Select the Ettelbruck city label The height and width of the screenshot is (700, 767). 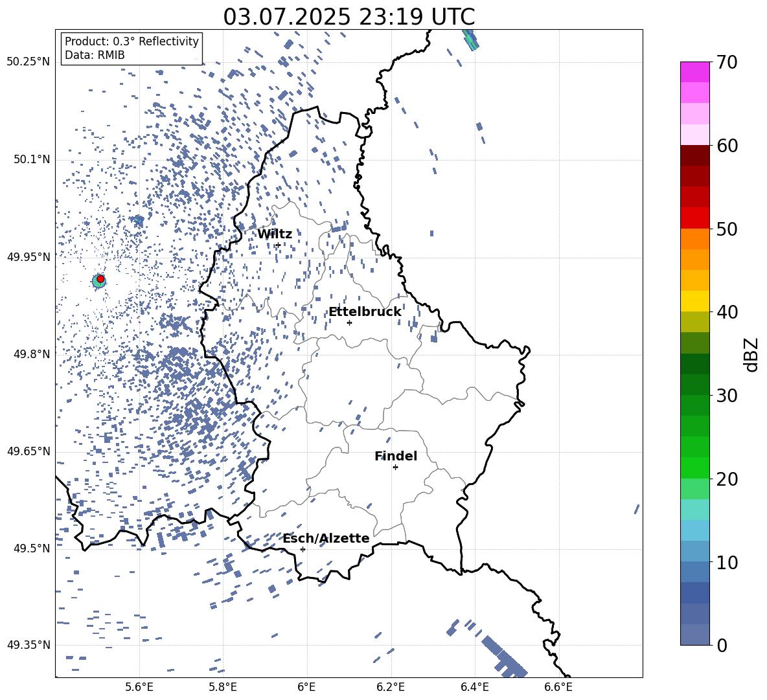point(365,312)
